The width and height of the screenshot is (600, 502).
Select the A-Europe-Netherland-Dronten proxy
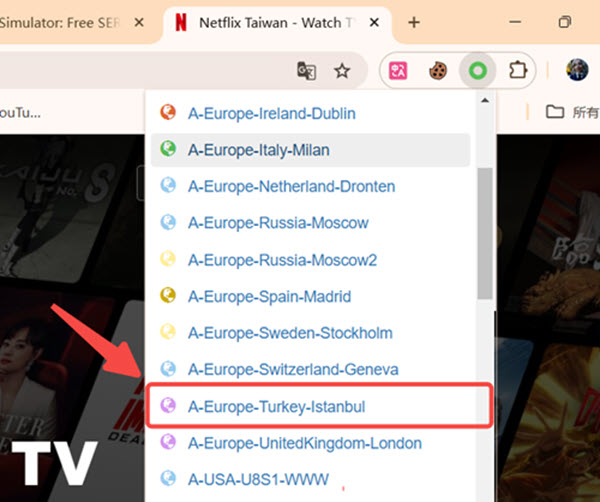pyautogui.click(x=310, y=186)
